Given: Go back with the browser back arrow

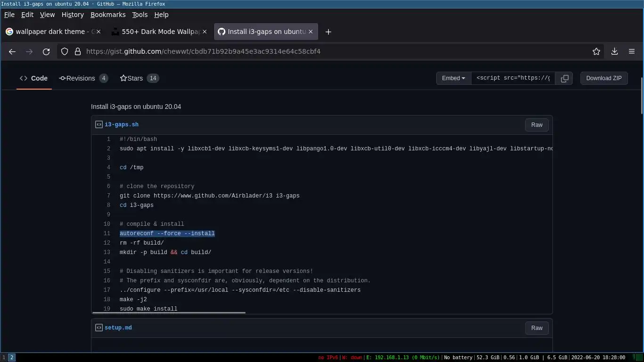Looking at the screenshot, I should pyautogui.click(x=12, y=51).
